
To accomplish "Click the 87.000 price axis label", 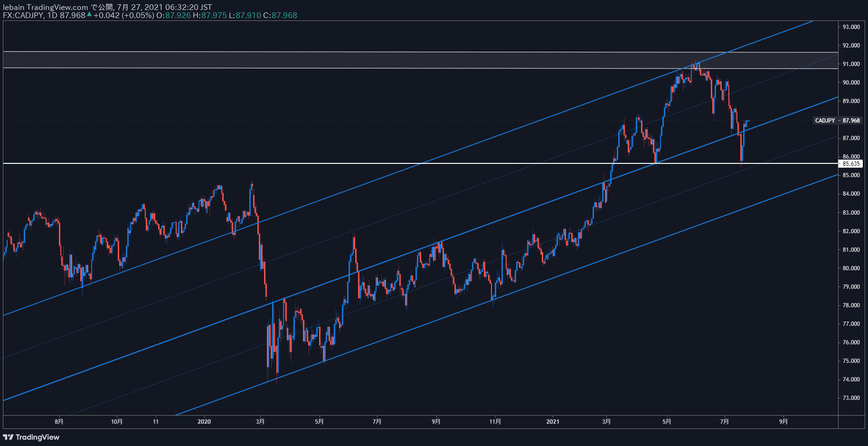I will (851, 138).
